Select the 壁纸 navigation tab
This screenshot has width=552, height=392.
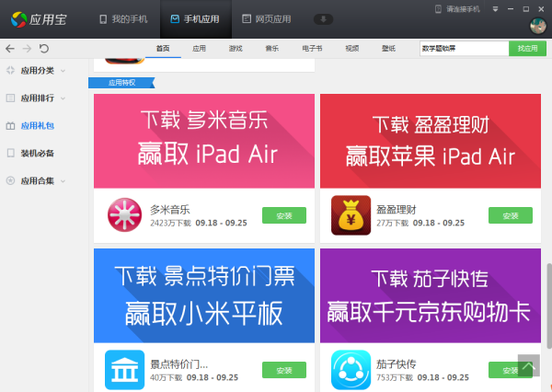coord(388,48)
